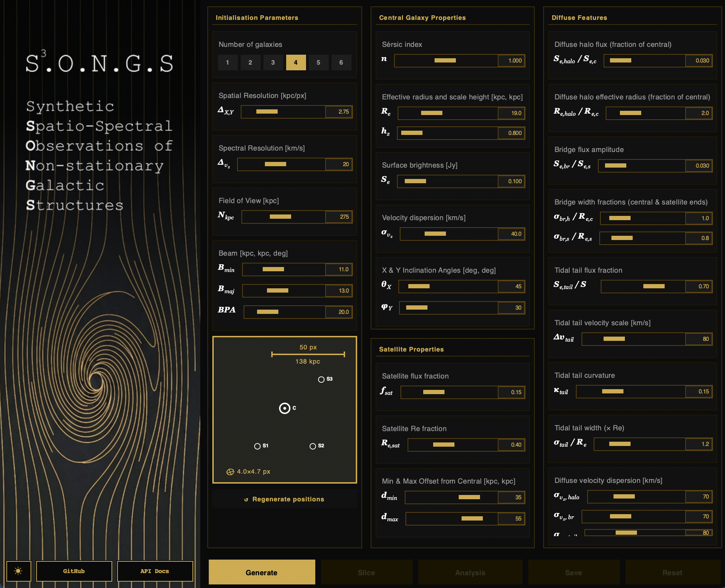Click the Analysis button

470,572
